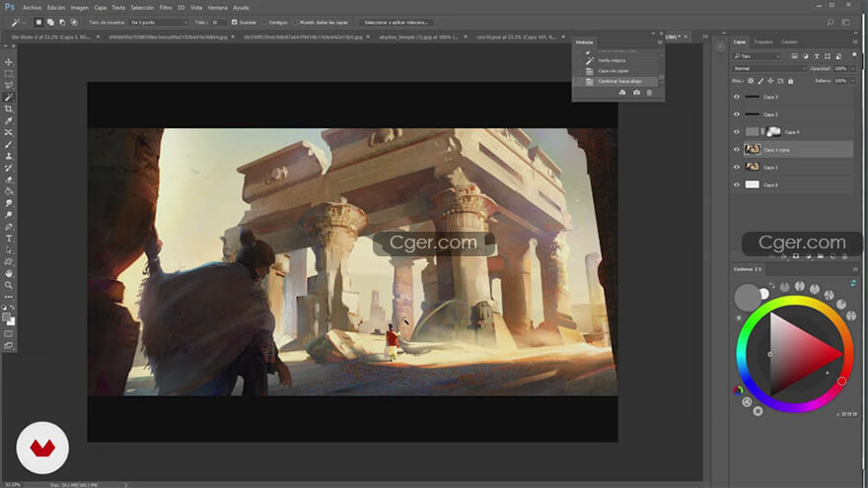
Task: Select the Eraser tool
Action: pos(8,179)
